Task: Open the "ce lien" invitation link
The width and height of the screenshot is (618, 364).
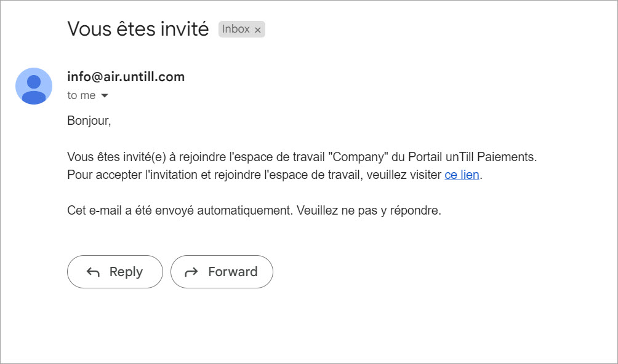Action: [462, 175]
